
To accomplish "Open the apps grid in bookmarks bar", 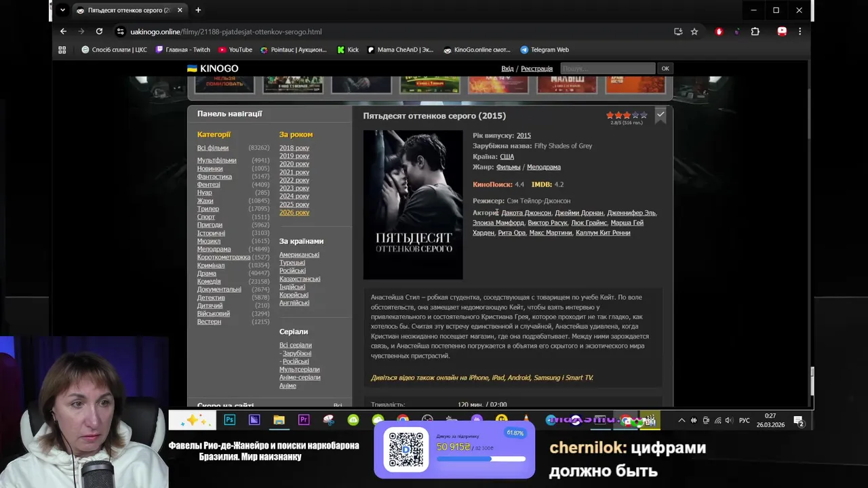I will tap(62, 49).
